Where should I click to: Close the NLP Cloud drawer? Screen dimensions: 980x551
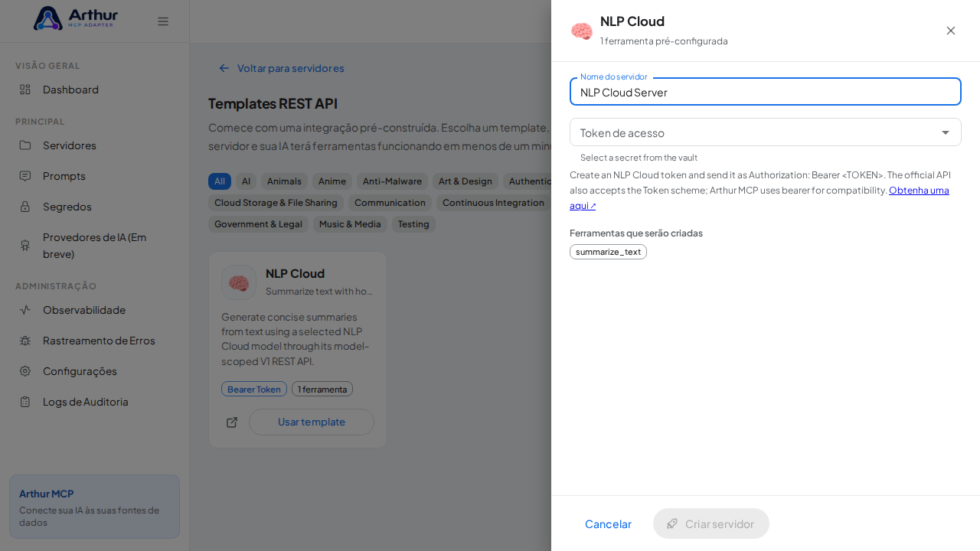tap(951, 31)
